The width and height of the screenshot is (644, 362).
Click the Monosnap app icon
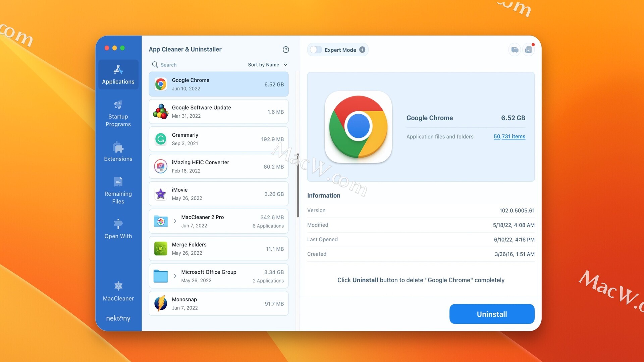click(161, 303)
